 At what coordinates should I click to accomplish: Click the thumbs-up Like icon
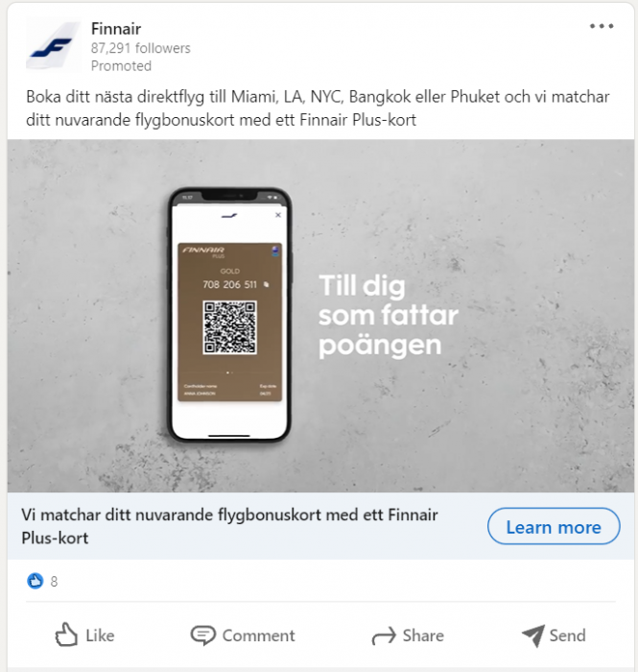(x=66, y=635)
